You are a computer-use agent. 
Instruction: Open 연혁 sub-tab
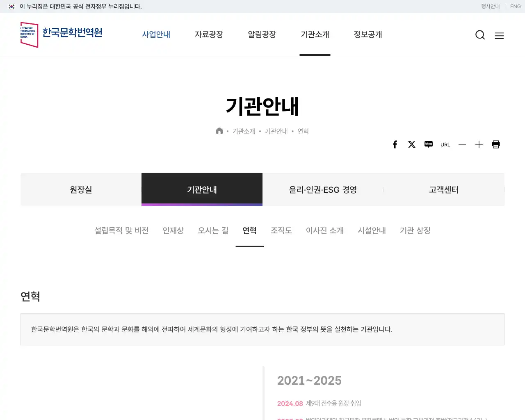(x=249, y=231)
